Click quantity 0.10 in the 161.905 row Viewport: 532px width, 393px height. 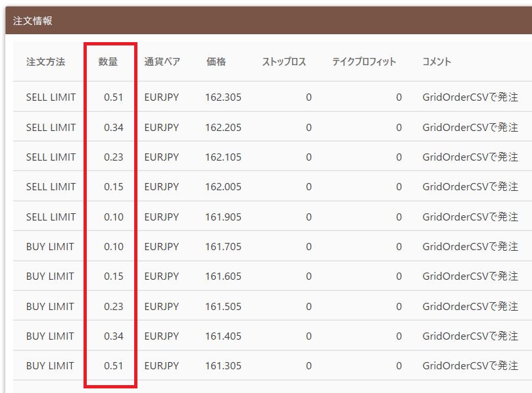(x=113, y=217)
